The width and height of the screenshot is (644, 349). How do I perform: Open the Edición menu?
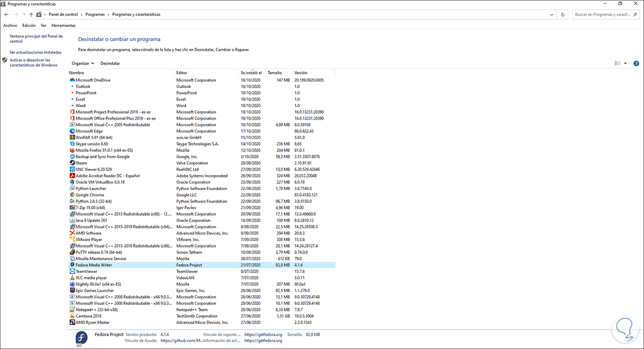click(29, 25)
